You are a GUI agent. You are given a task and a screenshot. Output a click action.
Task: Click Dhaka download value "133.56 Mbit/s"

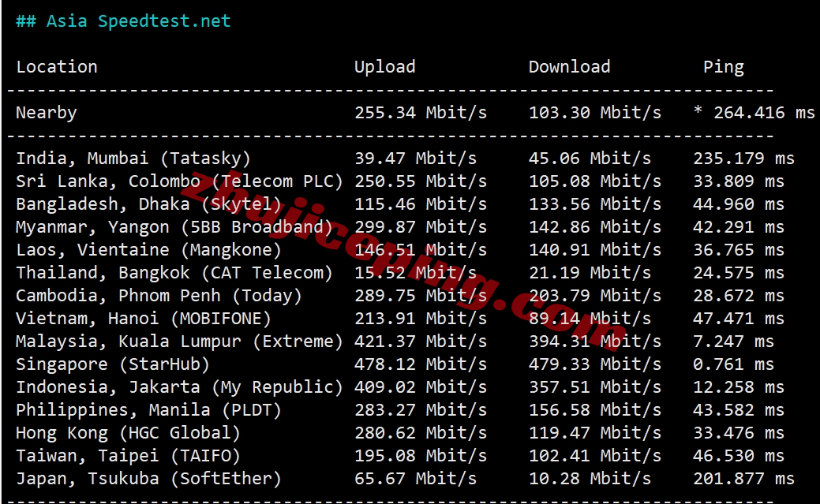pyautogui.click(x=595, y=204)
